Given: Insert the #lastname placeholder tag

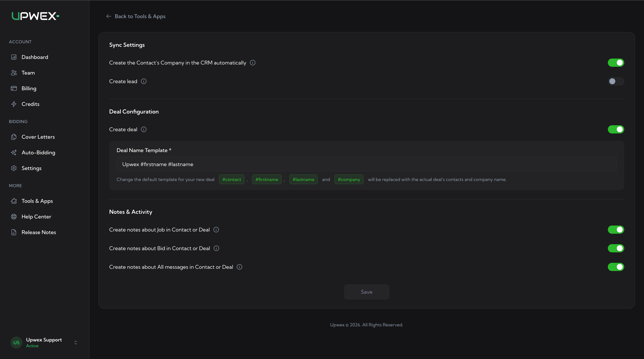Looking at the screenshot, I should point(303,179).
